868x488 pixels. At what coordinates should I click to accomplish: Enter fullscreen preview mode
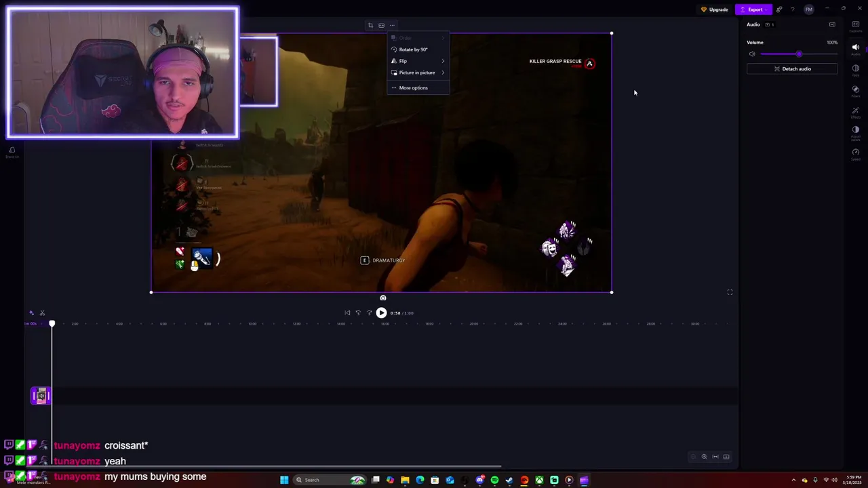(730, 292)
